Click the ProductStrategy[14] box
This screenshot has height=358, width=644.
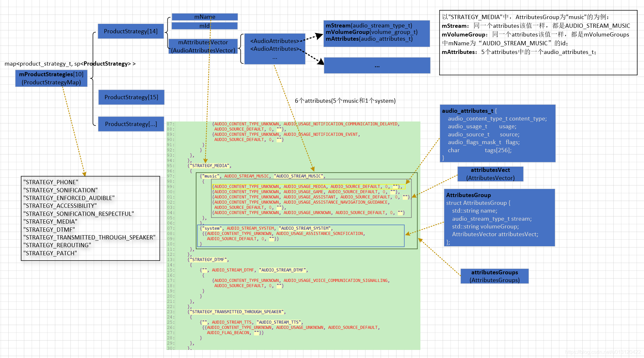(x=131, y=31)
